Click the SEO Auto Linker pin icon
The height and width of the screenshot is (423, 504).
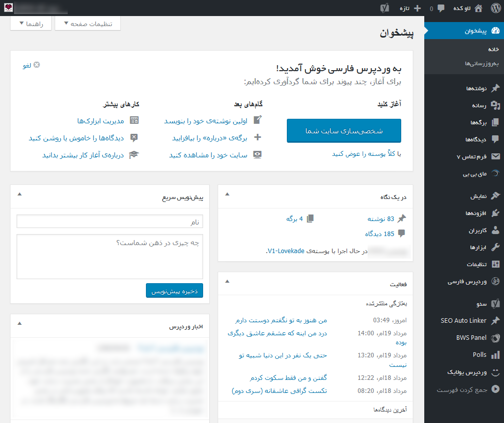point(495,321)
